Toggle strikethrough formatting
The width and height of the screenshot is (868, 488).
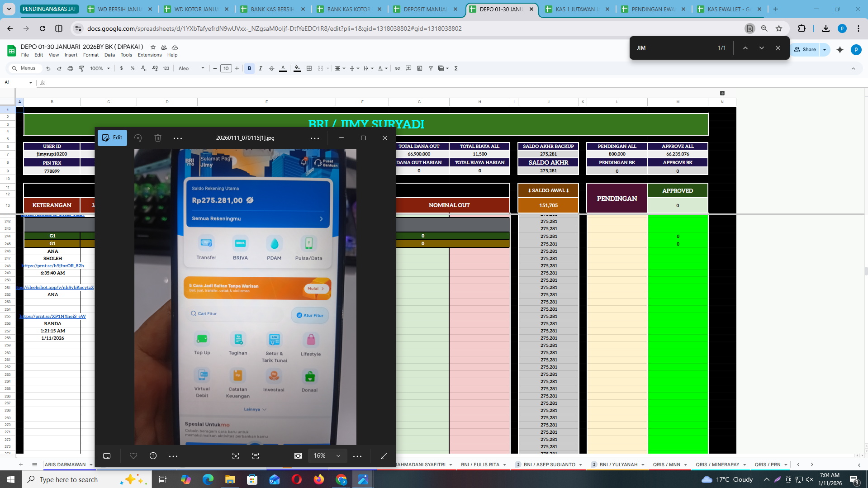pos(272,68)
